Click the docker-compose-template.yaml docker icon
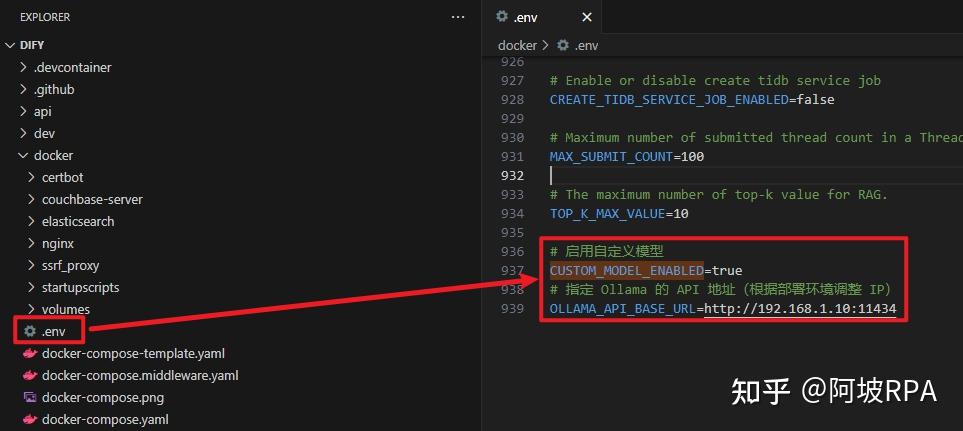963x431 pixels. [30, 354]
